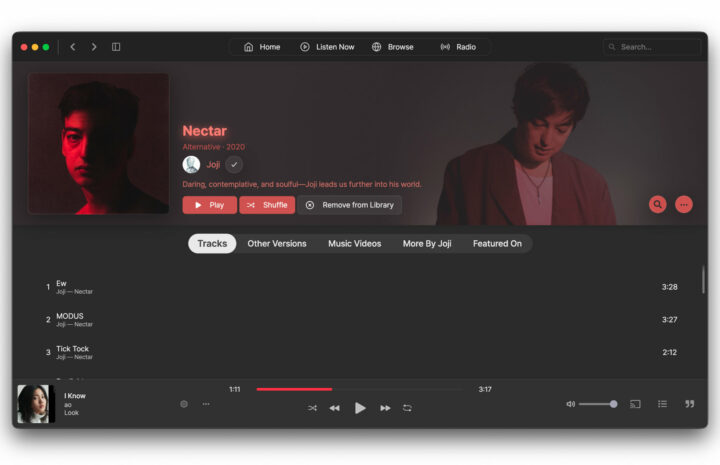Viewport: 720px width, 465px height.
Task: Toggle the checkmark button beside Joji
Action: [x=234, y=164]
